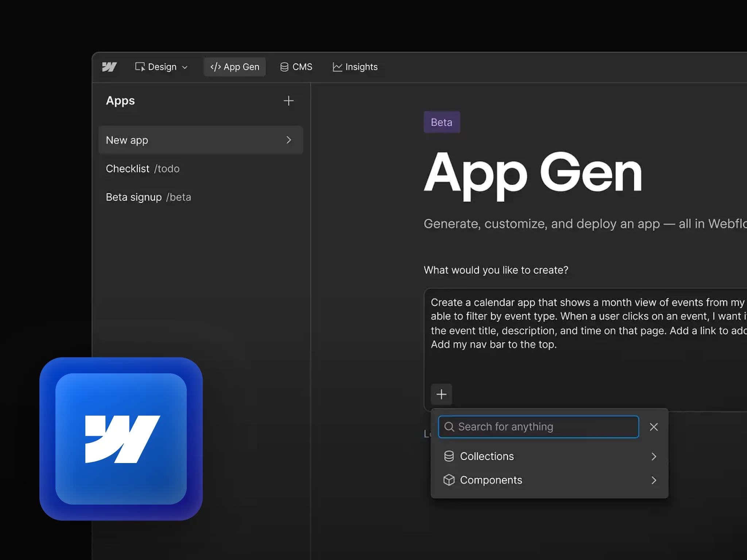Click the Beta badge
This screenshot has width=747, height=560.
pos(441,122)
